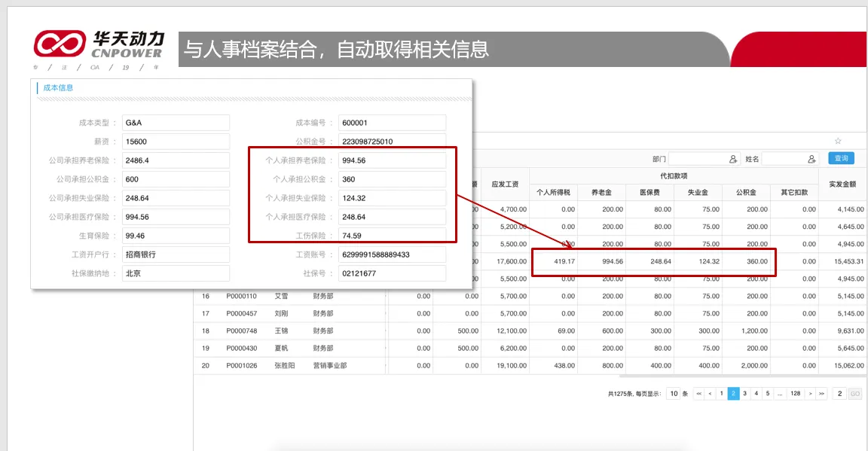This screenshot has width=868, height=451.
Task: Click the 工资账号 input field
Action: click(392, 254)
